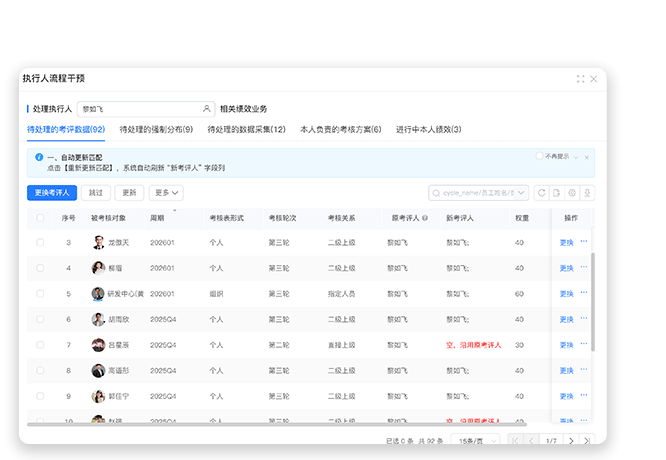The height and width of the screenshot is (460, 666).
Task: Expand the 更多 dropdown button
Action: click(x=166, y=193)
